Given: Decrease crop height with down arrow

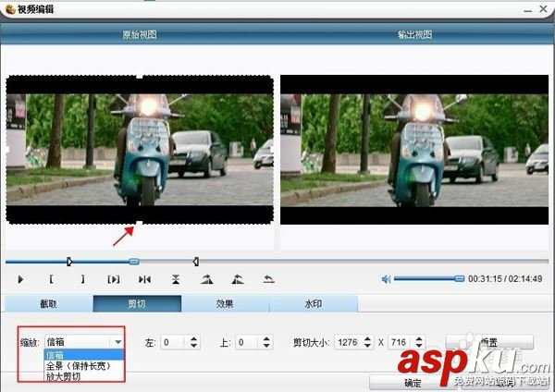Looking at the screenshot, I should (419, 346).
